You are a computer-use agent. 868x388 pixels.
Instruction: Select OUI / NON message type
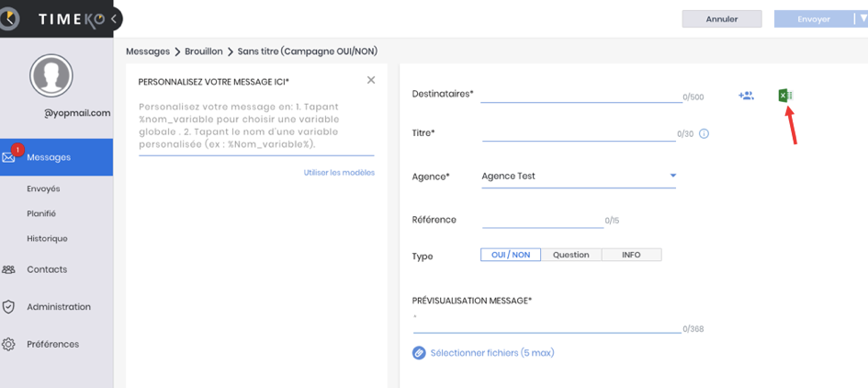(511, 255)
